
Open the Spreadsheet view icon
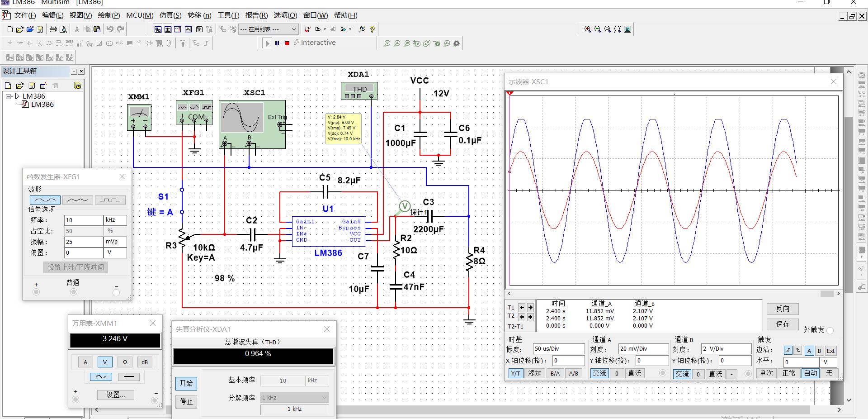(x=168, y=29)
